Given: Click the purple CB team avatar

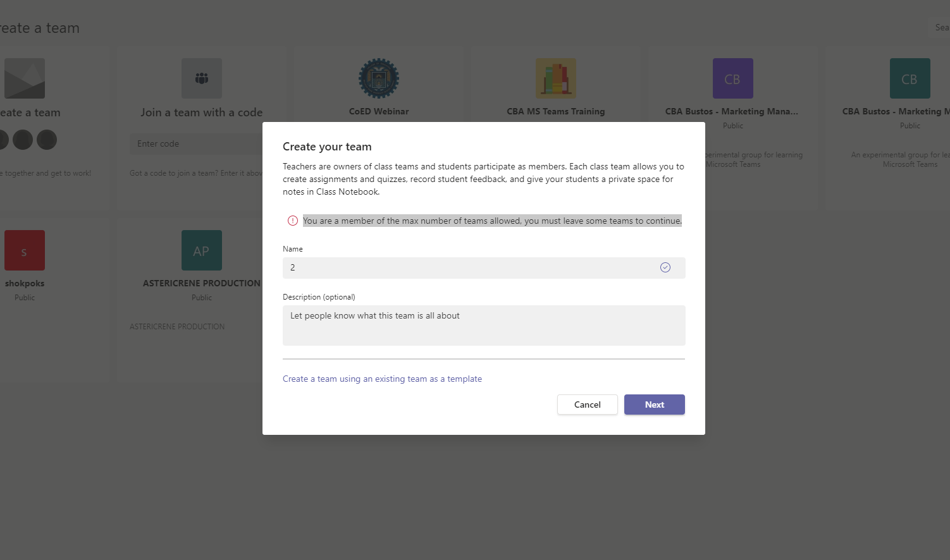Looking at the screenshot, I should tap(733, 78).
